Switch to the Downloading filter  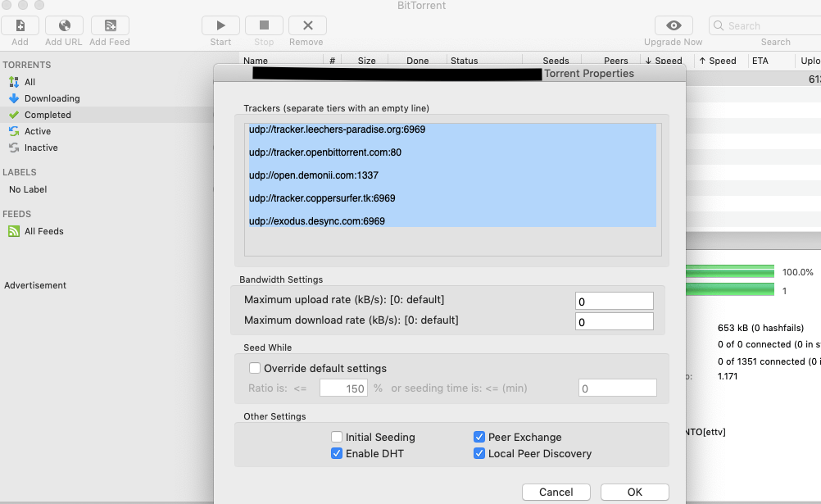(x=51, y=98)
